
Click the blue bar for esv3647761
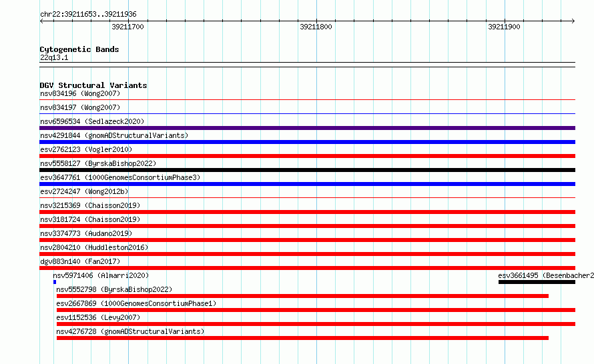point(307,184)
